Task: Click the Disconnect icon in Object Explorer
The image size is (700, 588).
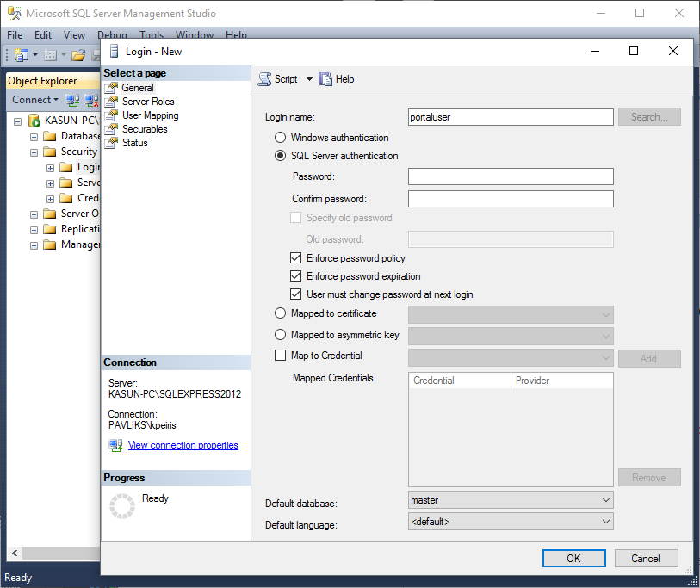Action: (91, 100)
